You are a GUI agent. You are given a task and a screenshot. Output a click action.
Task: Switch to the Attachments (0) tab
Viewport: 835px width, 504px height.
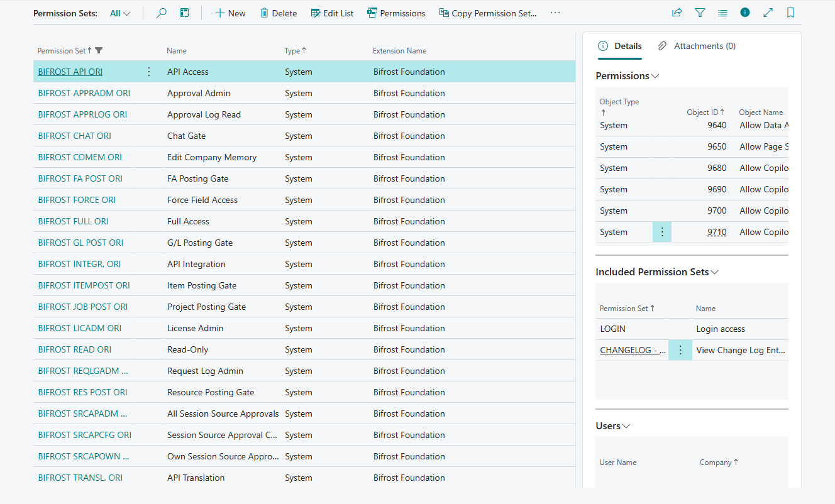[697, 46]
